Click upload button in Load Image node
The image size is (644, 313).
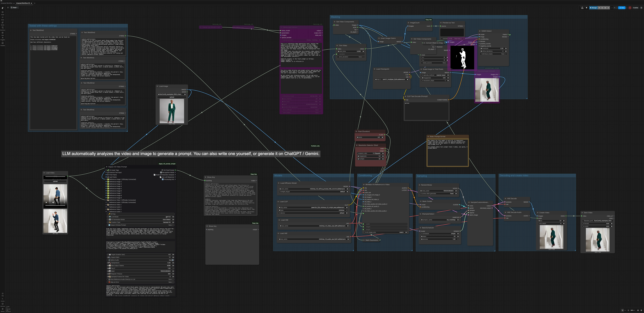pyautogui.click(x=172, y=97)
